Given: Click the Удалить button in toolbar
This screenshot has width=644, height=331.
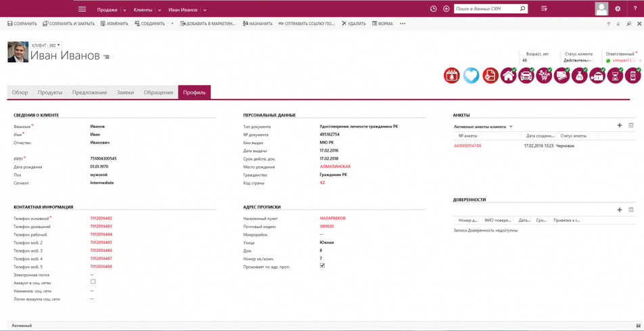Looking at the screenshot, I should (353, 24).
